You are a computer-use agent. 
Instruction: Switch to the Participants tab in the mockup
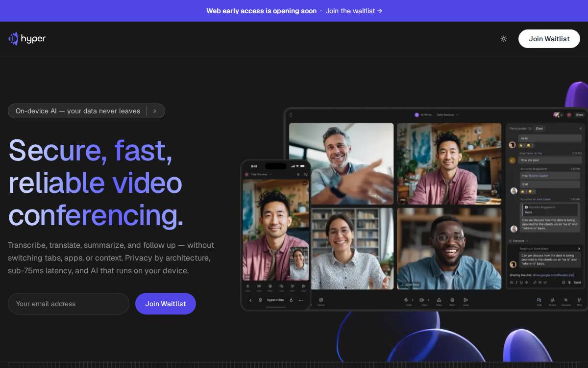pyautogui.click(x=520, y=129)
